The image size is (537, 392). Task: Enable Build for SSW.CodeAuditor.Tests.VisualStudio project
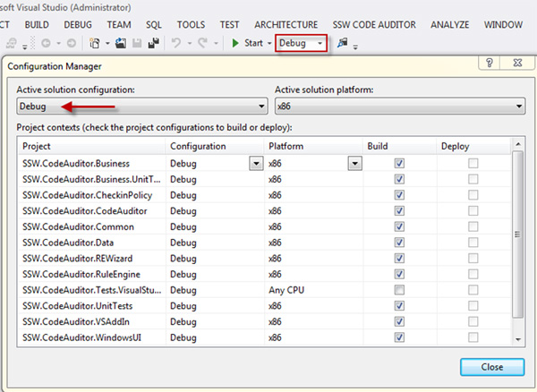click(399, 291)
